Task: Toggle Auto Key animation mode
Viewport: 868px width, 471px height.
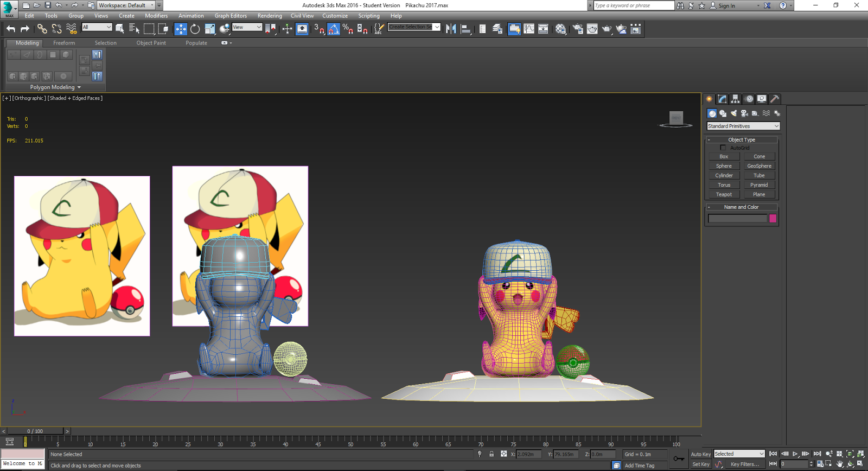Action: point(700,454)
